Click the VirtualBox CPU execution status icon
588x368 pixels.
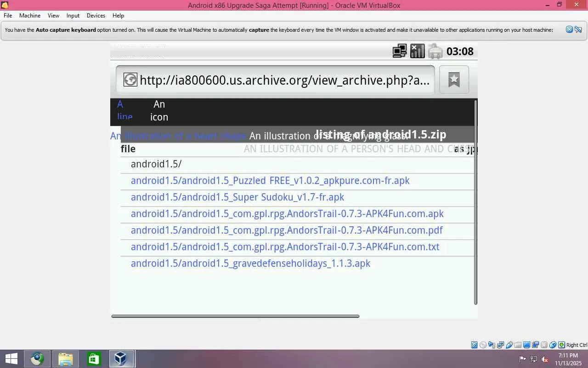click(544, 345)
